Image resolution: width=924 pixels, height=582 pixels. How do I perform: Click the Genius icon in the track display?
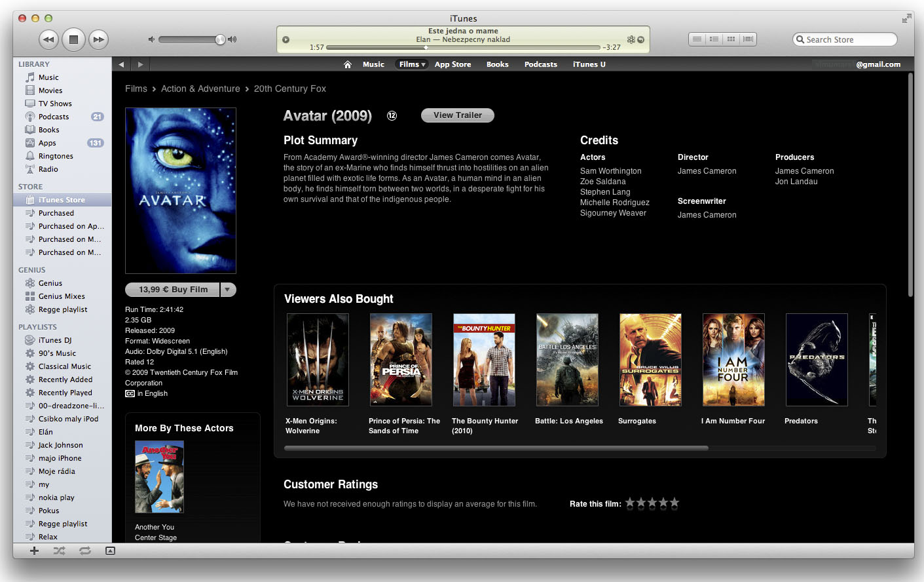(631, 39)
